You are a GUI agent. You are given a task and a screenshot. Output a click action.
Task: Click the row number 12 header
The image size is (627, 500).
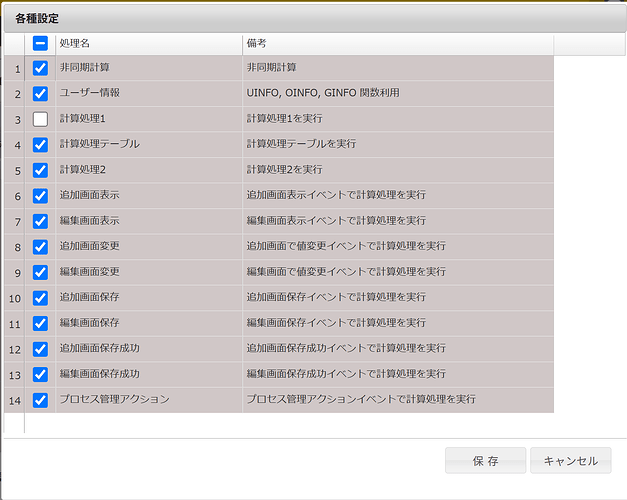(14, 349)
